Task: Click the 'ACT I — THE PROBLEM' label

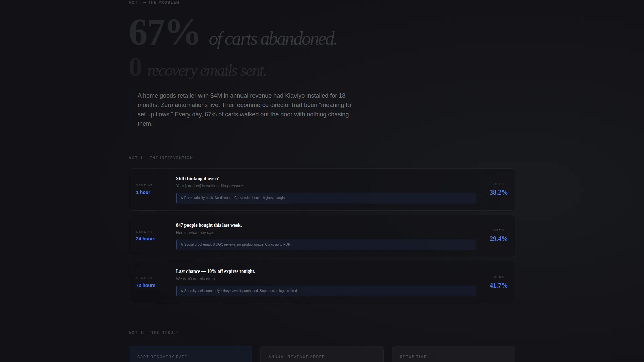Action: (x=154, y=2)
